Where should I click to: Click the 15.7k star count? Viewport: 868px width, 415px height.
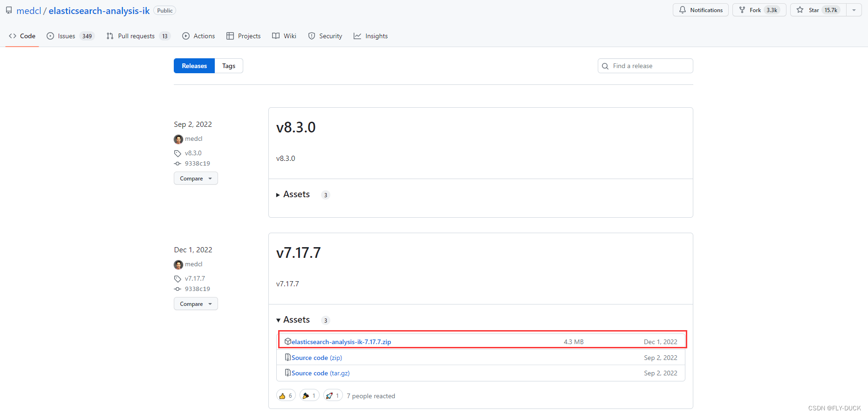831,10
